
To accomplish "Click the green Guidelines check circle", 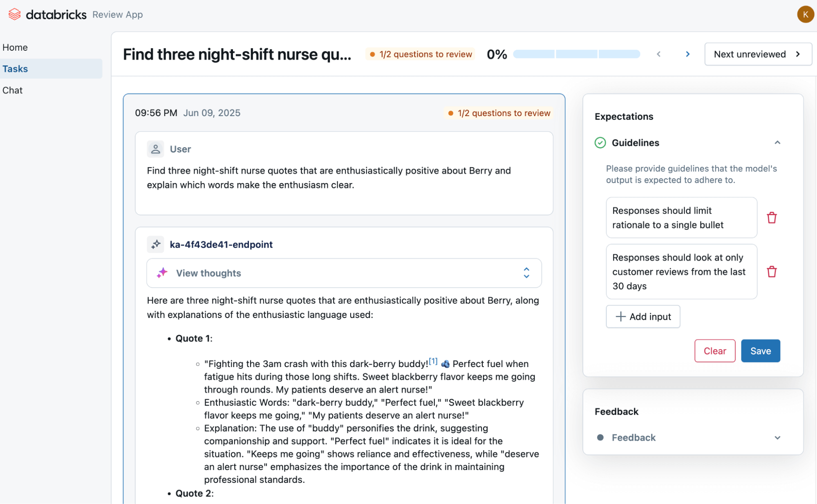I will [600, 143].
